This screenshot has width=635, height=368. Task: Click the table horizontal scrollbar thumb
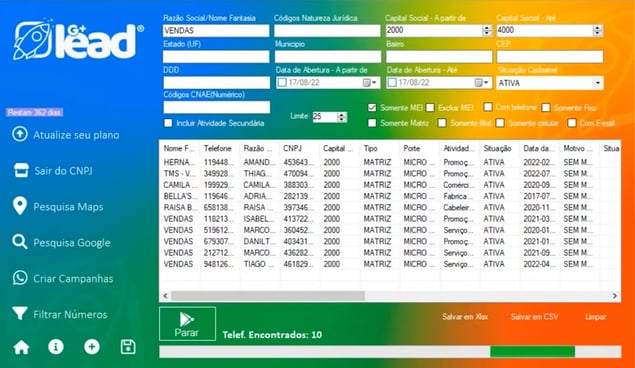[268, 296]
